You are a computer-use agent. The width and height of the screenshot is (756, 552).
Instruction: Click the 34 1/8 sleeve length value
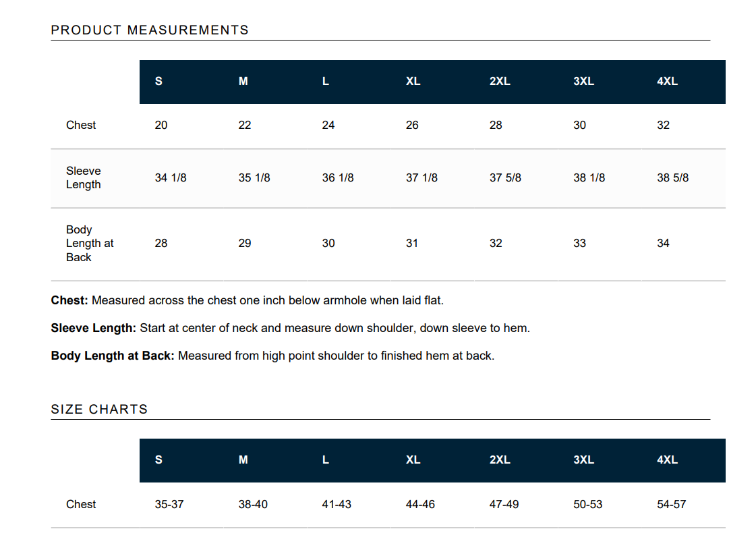(x=171, y=177)
